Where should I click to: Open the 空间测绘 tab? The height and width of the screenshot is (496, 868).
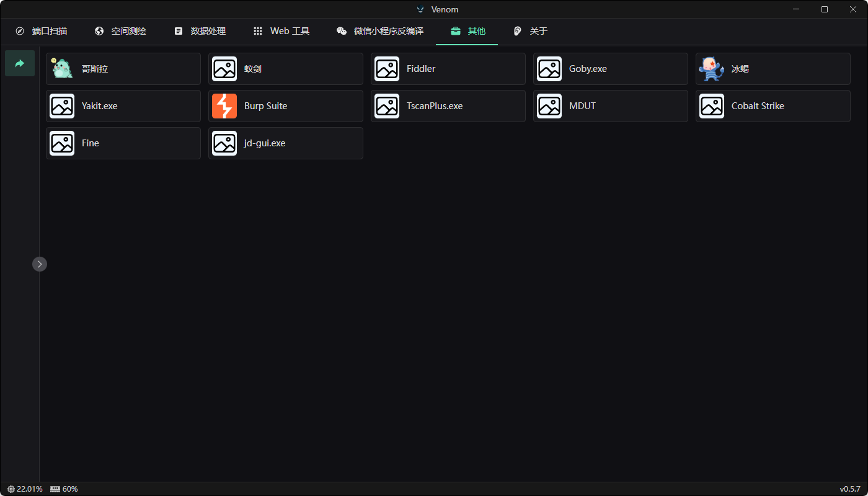click(120, 31)
